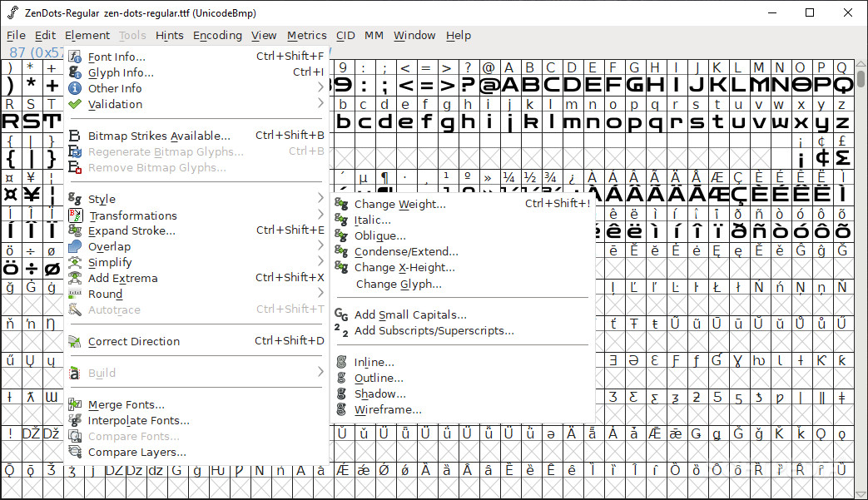868x500 pixels.
Task: Click the Condense/Extend icon
Action: (341, 251)
